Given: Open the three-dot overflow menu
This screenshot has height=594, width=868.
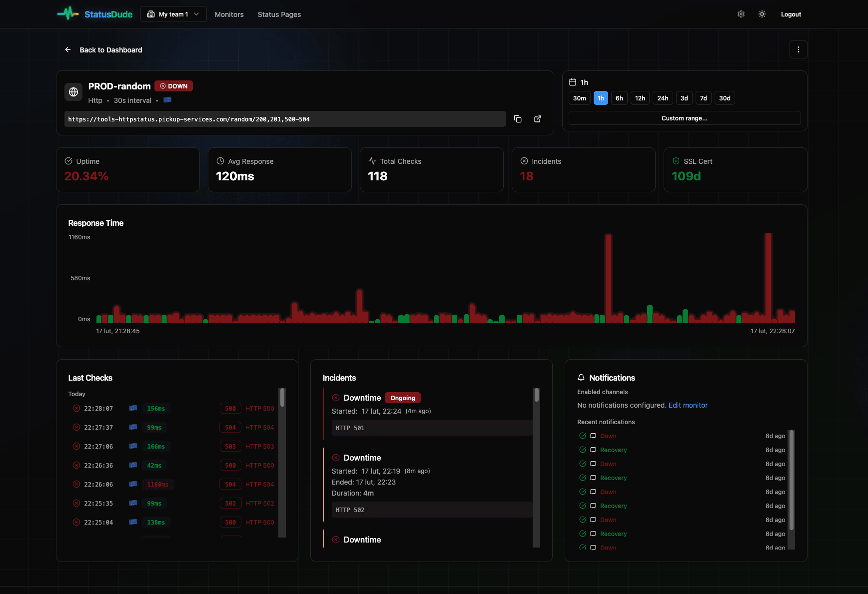Looking at the screenshot, I should click(799, 49).
